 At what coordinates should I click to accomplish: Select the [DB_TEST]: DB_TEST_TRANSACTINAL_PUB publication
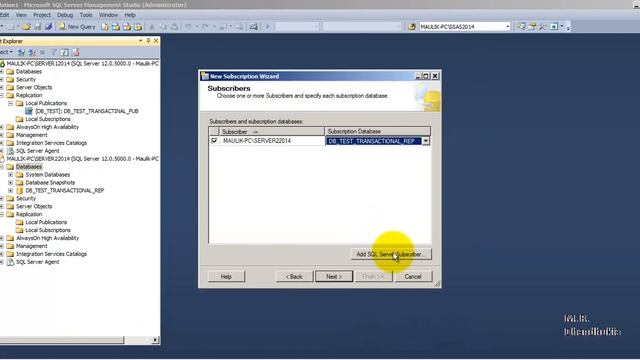click(x=87, y=111)
